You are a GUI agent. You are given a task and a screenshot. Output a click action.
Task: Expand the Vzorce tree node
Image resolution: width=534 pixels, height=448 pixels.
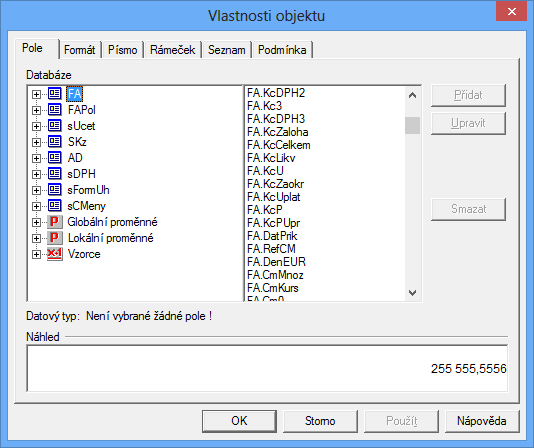point(36,254)
